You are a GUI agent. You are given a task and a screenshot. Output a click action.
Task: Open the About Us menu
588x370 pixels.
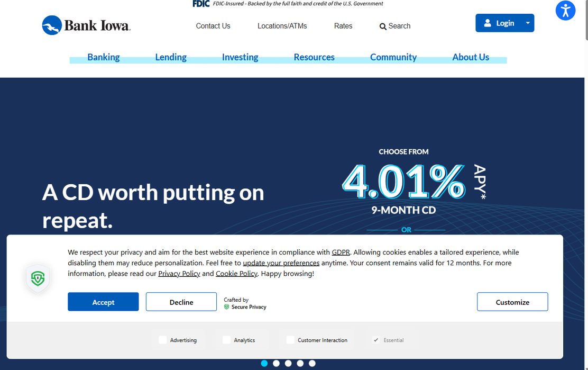(x=471, y=57)
